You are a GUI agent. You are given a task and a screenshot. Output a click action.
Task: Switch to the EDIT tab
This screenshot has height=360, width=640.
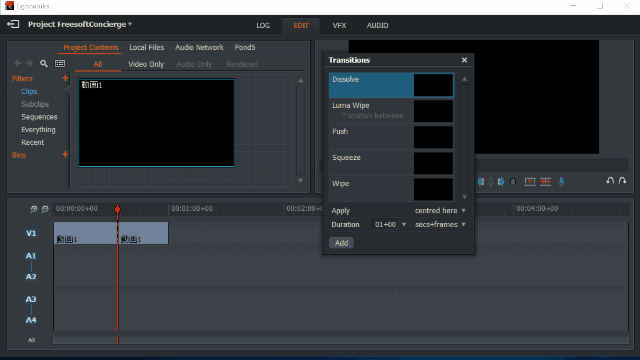[301, 25]
